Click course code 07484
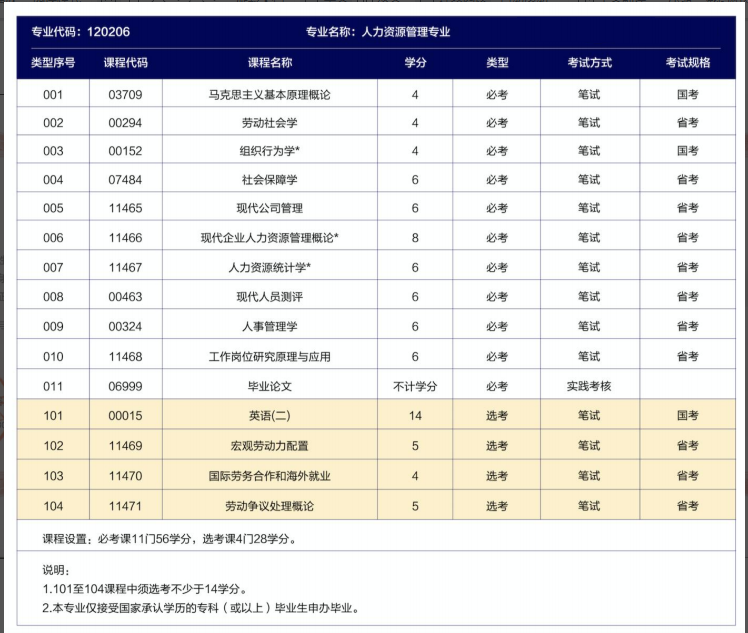Image resolution: width=748 pixels, height=633 pixels. click(x=125, y=180)
